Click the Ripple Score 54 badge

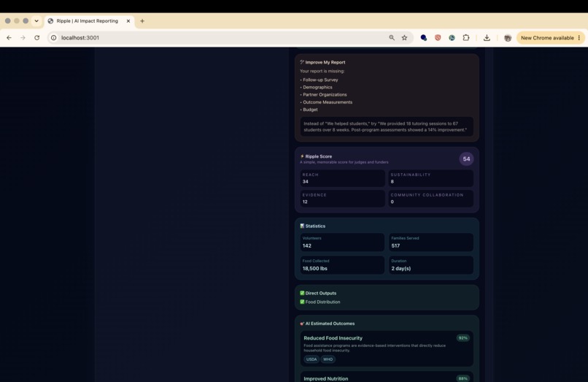pyautogui.click(x=466, y=159)
